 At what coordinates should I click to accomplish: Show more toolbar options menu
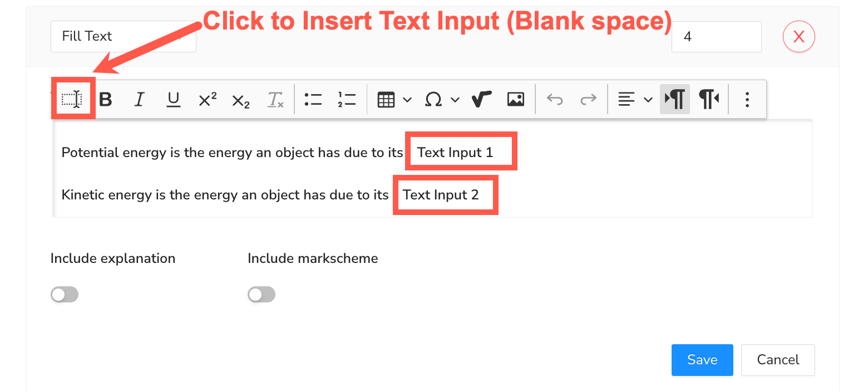747,100
